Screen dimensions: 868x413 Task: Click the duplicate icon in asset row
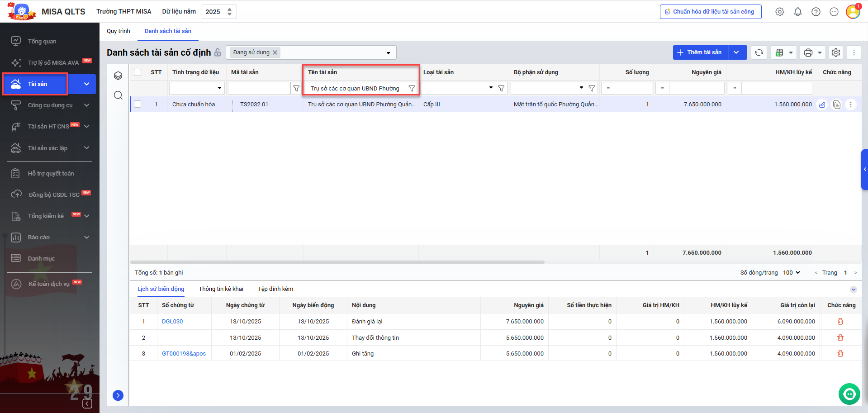(x=837, y=105)
